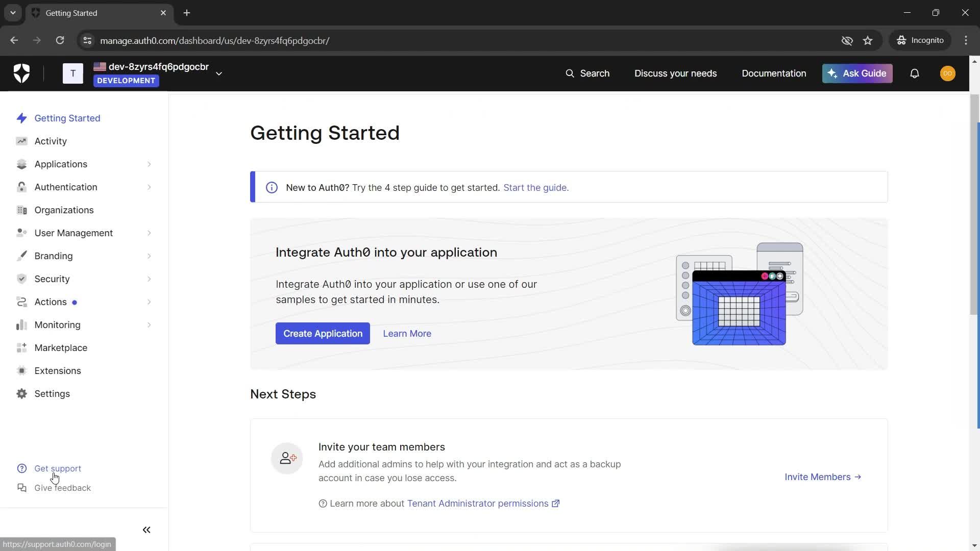Open Chrome three-dot menu
Screen dimensions: 980x551
tap(966, 40)
